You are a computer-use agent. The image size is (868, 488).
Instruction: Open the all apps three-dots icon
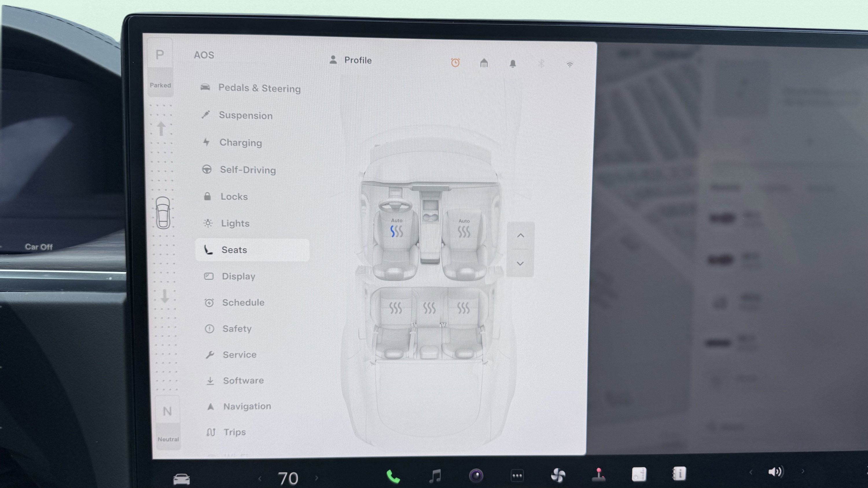pyautogui.click(x=517, y=476)
